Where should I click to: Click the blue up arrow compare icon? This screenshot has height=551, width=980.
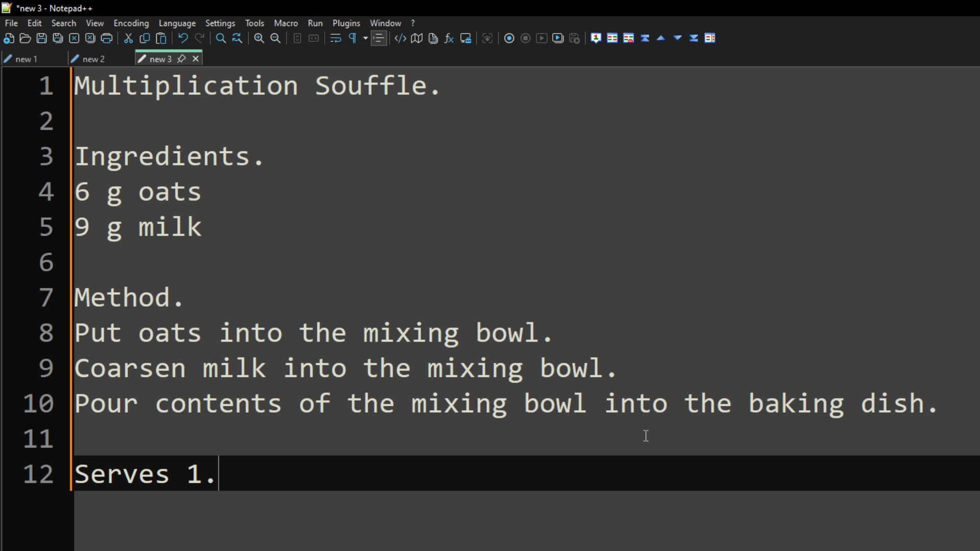(x=661, y=38)
